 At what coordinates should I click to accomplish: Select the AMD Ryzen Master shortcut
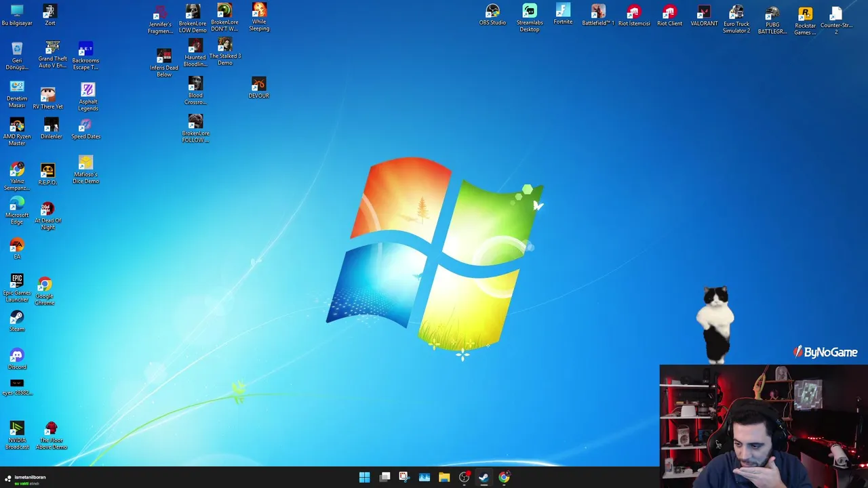pyautogui.click(x=17, y=132)
